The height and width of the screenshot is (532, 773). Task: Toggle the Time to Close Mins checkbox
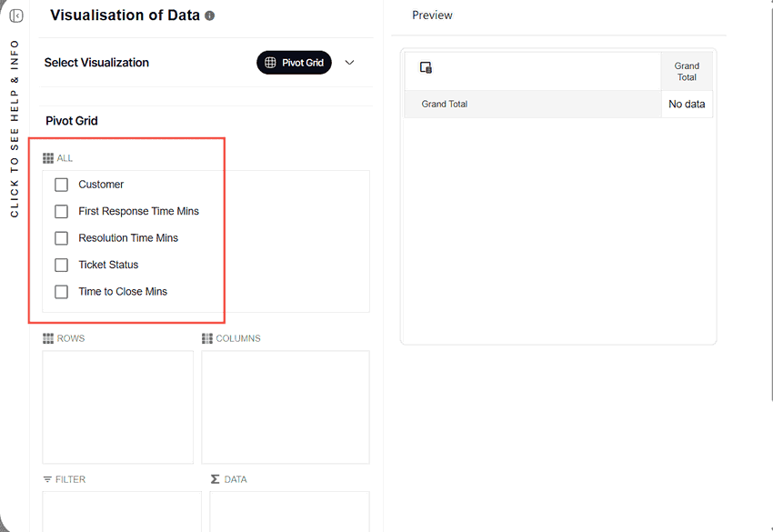(61, 292)
